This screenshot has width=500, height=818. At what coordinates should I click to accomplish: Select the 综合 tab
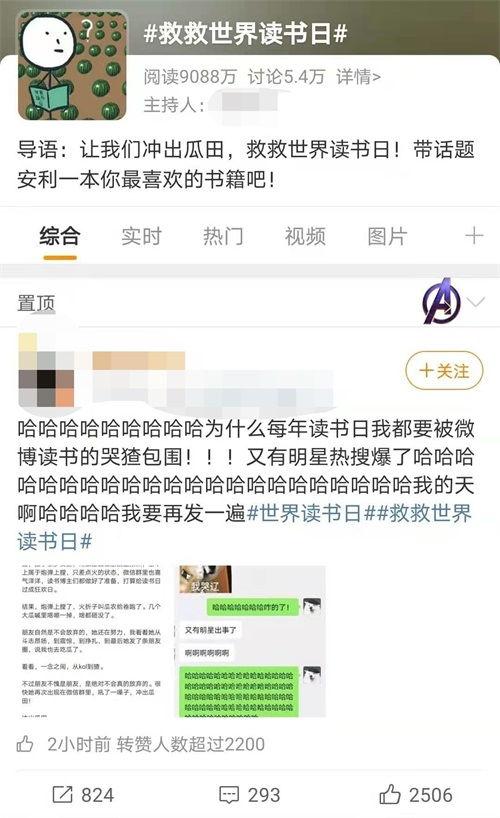[59, 236]
